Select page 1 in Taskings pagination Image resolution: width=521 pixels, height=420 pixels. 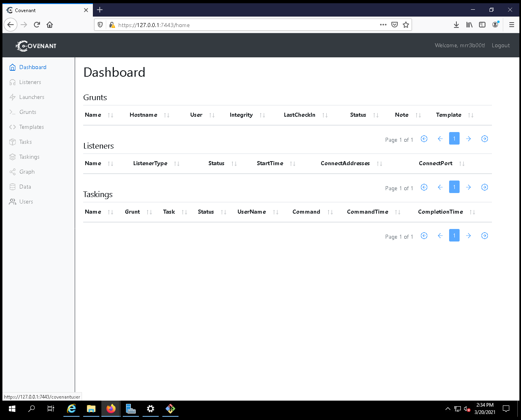[454, 235]
